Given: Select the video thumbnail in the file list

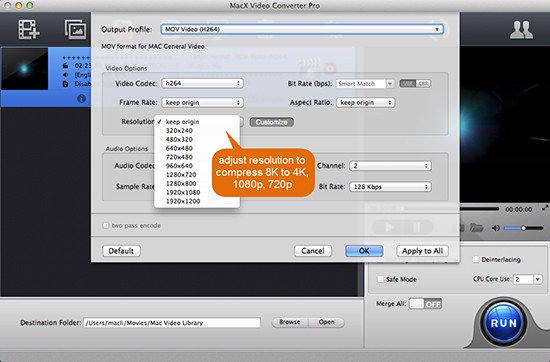Looking at the screenshot, I should [24, 69].
